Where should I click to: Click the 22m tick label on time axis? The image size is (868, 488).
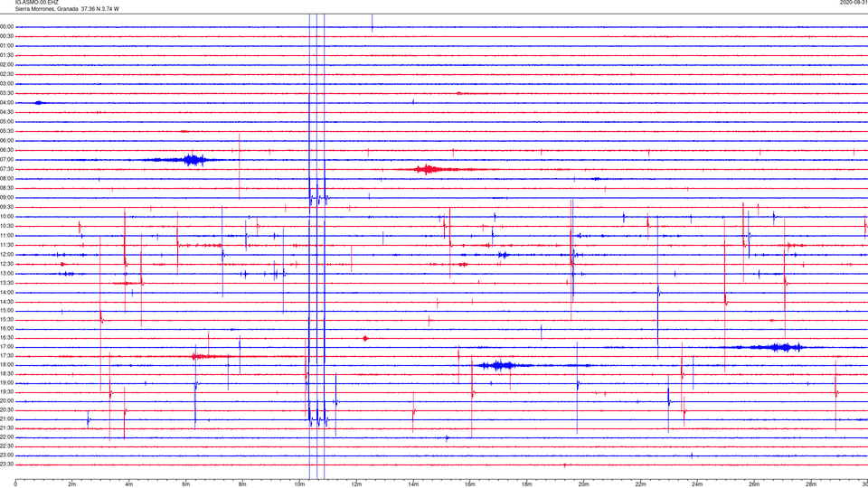click(640, 484)
